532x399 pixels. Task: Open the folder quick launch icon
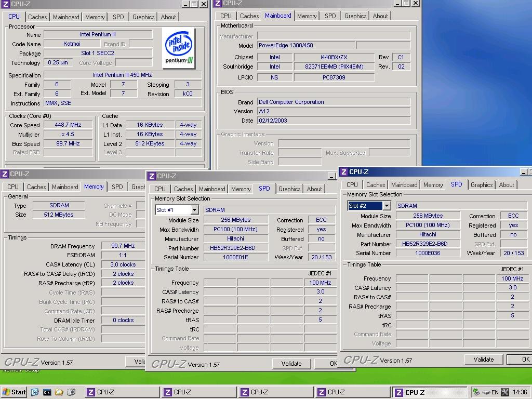point(59,392)
